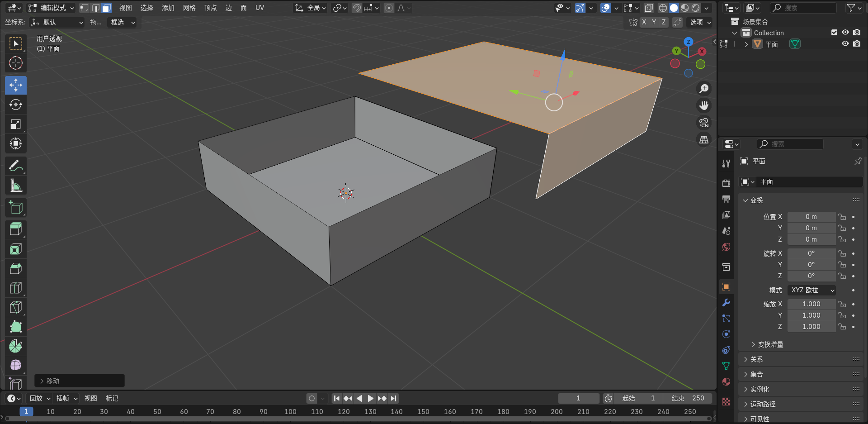Uncheck the Collection exclude checkbox
This screenshot has height=424, width=868.
tap(834, 33)
